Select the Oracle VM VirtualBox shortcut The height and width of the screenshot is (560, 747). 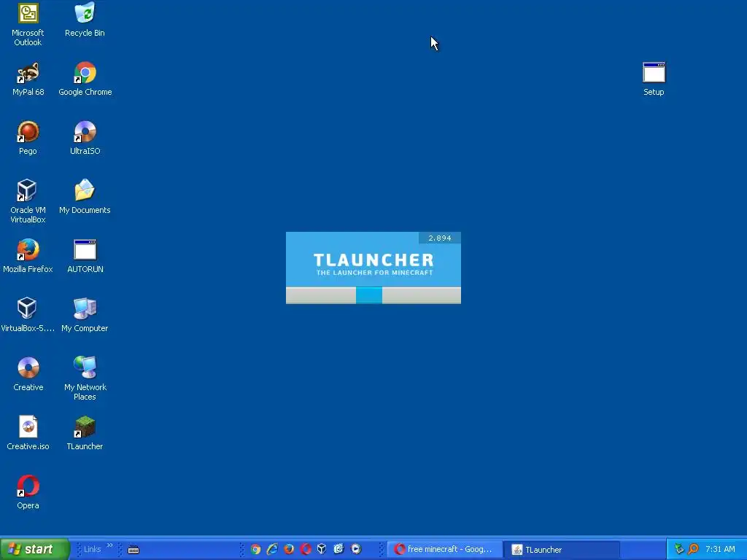[x=28, y=201]
